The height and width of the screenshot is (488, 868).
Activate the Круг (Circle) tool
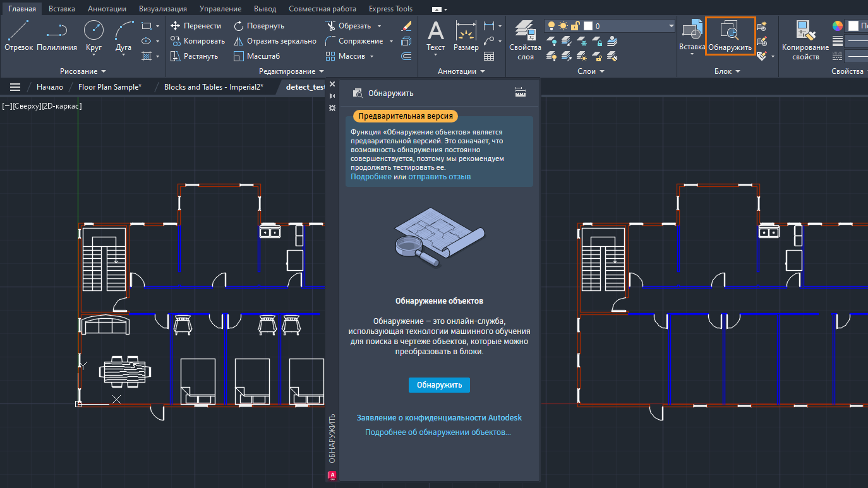coord(93,37)
